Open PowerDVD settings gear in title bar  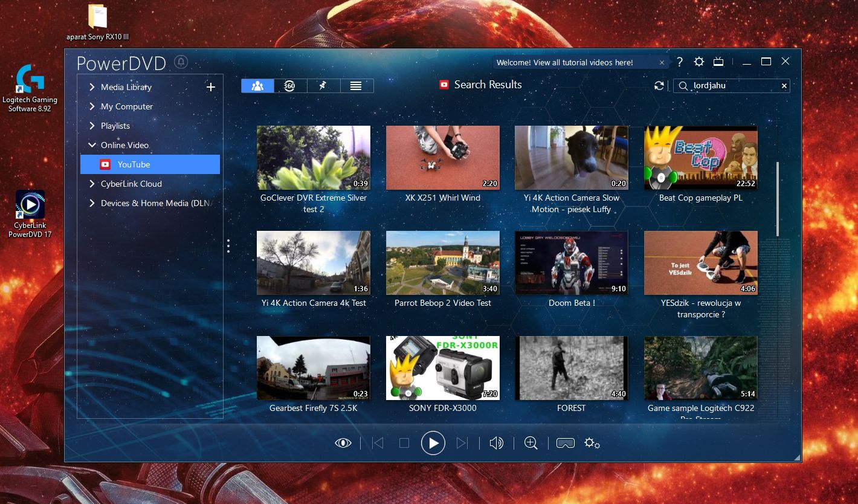[699, 62]
